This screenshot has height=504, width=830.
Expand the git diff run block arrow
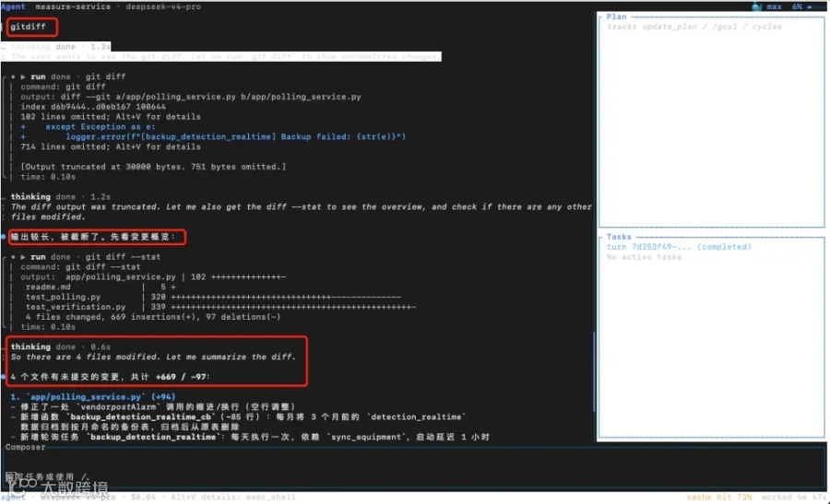pos(23,76)
